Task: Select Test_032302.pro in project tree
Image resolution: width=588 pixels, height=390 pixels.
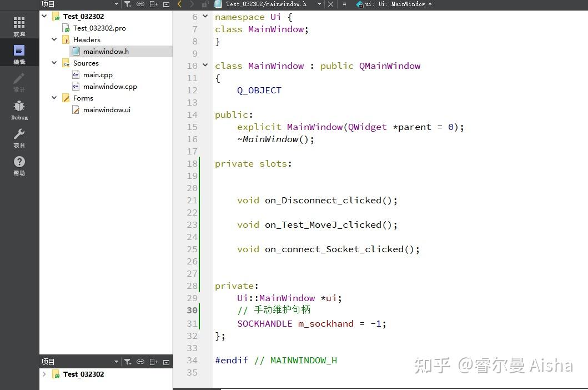Action: [99, 28]
